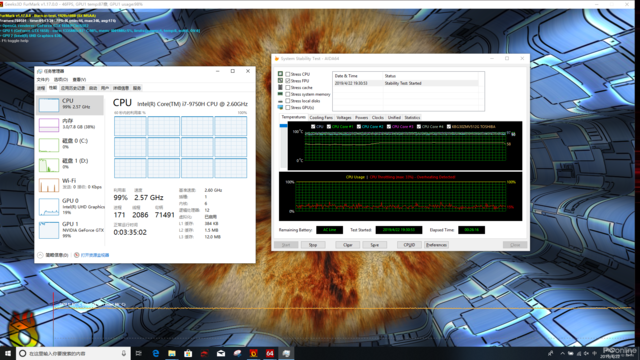Viewport: 640px width, 360px height.
Task: Switch to Processes tab (进程) in Task Manager
Action: click(x=41, y=88)
